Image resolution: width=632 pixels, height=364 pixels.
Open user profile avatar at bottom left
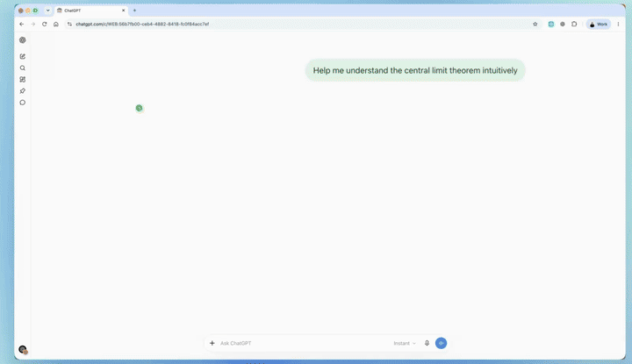click(x=23, y=349)
